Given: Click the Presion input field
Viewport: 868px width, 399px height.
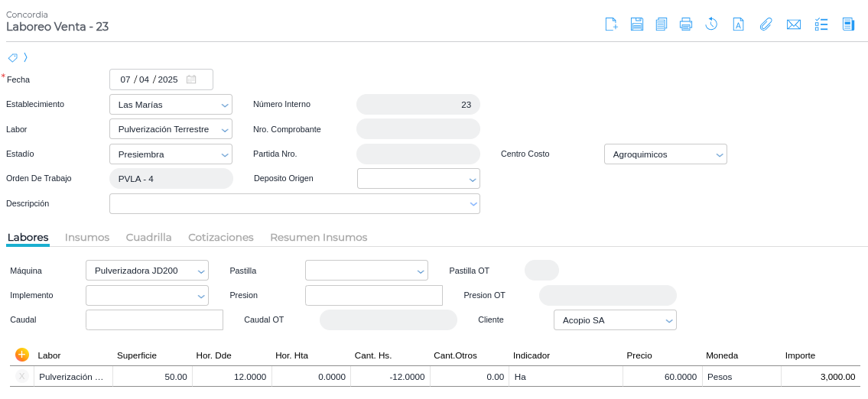Looking at the screenshot, I should tap(373, 295).
